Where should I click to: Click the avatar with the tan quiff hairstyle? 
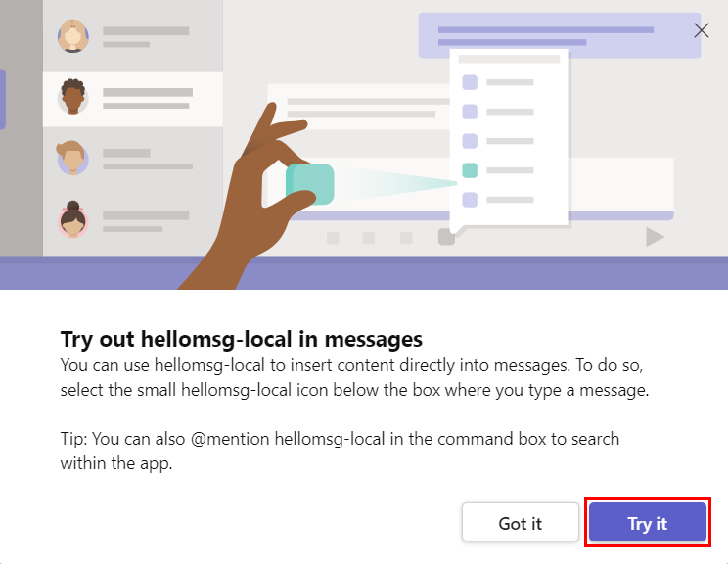pos(72,158)
